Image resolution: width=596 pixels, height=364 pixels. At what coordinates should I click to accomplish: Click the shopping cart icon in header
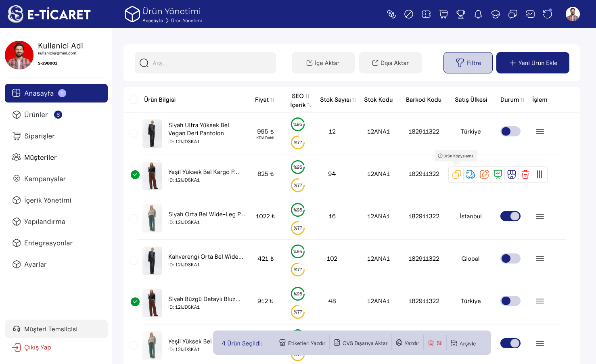[443, 15]
